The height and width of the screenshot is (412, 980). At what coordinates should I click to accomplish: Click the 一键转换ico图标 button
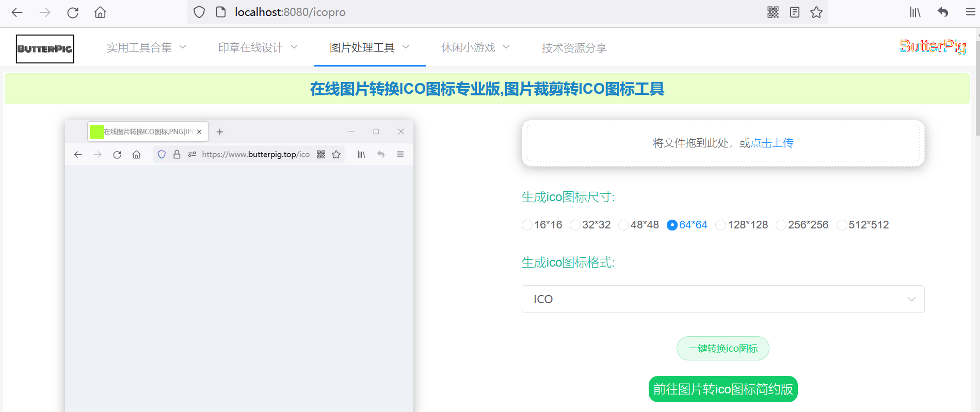coord(722,349)
